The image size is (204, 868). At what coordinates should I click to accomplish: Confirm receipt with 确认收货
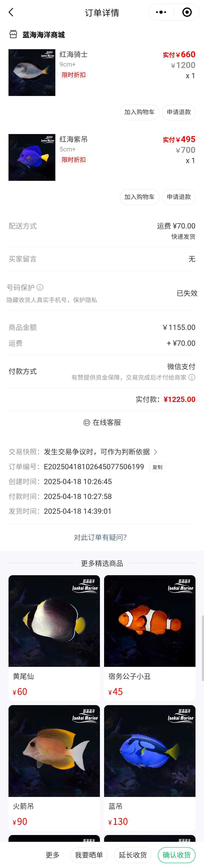[x=177, y=855]
